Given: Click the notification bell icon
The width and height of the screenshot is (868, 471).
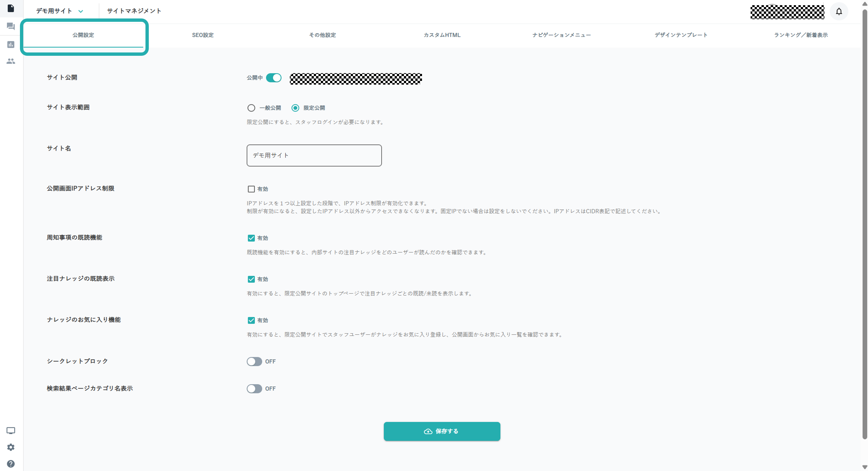Looking at the screenshot, I should pos(839,11).
